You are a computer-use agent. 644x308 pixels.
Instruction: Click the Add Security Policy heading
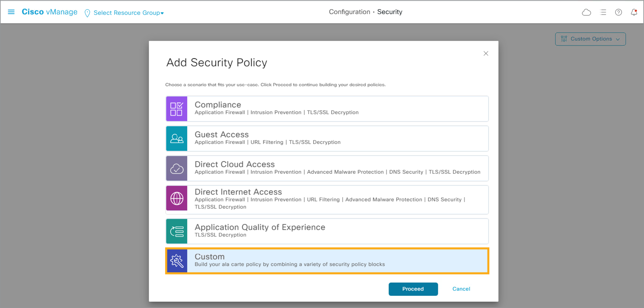[217, 63]
